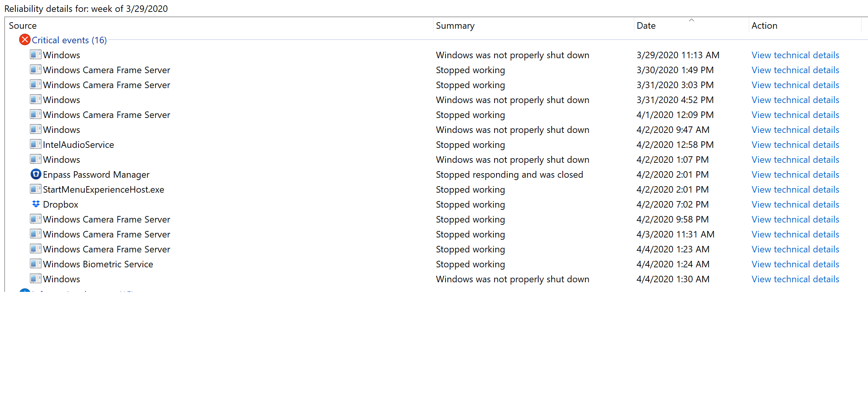Screen dimensions: 868x419
Task: View technical details for Enpass Password Manager
Action: pos(795,175)
